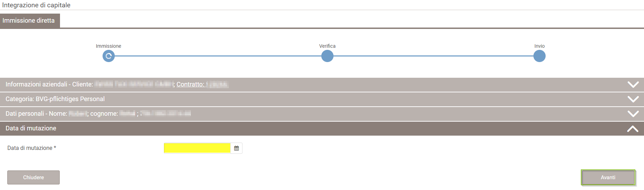
Task: Click the Immissione step circle icon
Action: [108, 56]
